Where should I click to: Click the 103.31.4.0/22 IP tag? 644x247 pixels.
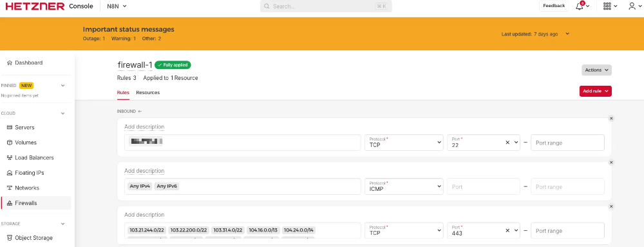coord(228,230)
